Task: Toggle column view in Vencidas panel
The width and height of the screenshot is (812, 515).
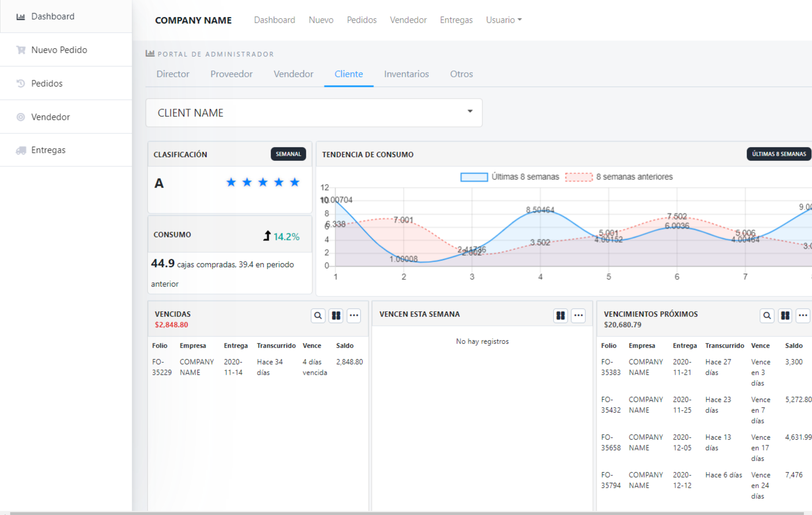Action: click(336, 316)
